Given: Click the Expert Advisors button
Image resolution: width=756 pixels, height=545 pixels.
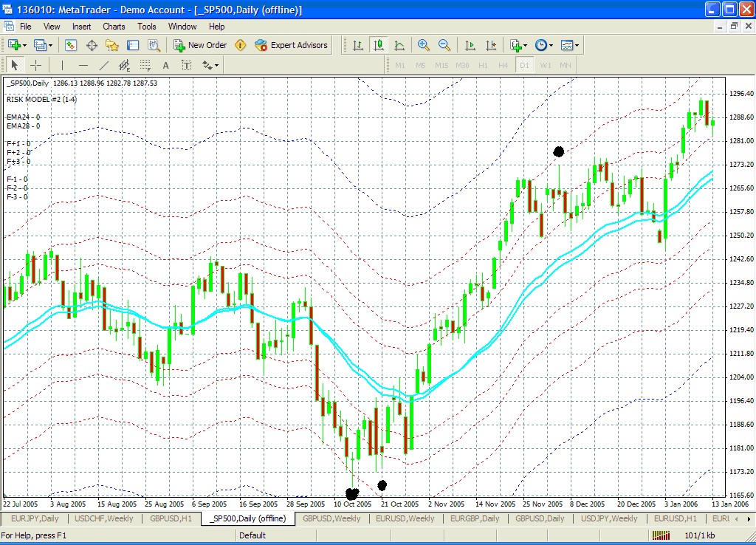Looking at the screenshot, I should tap(291, 45).
